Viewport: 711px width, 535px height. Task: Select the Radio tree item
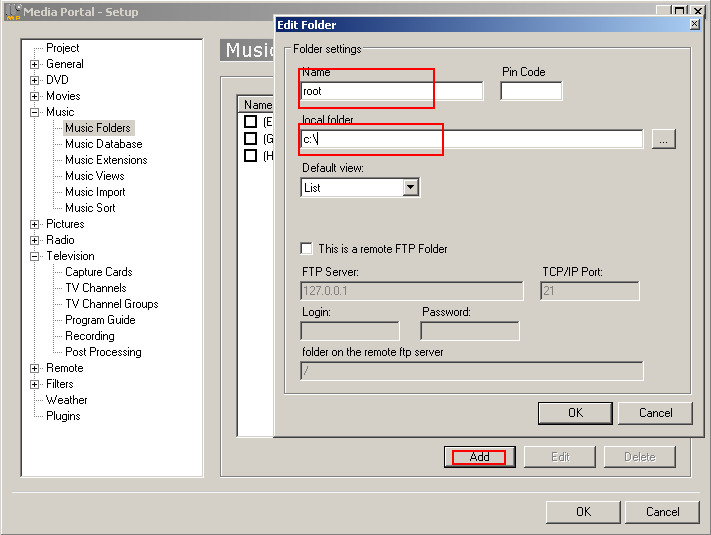60,240
